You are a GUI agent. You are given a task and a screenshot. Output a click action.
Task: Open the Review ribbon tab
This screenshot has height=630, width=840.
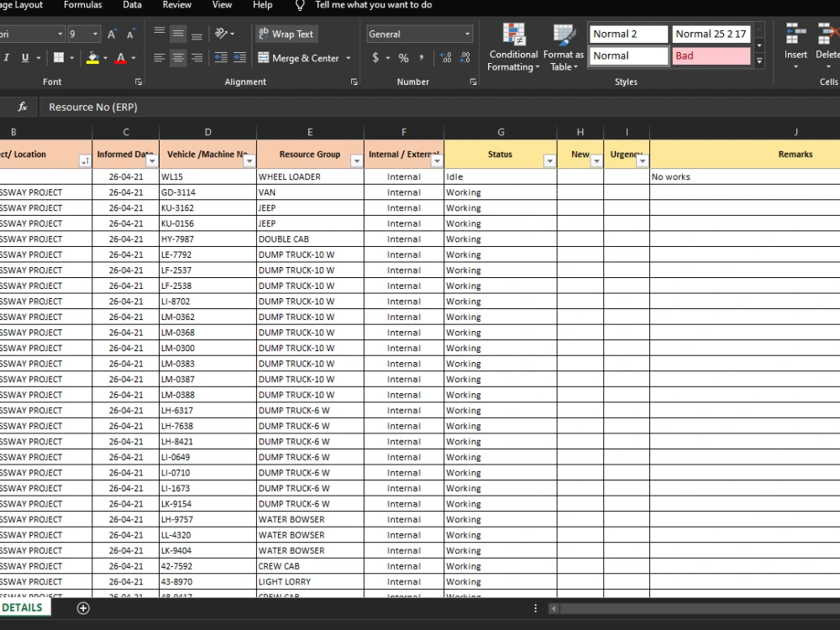[176, 5]
